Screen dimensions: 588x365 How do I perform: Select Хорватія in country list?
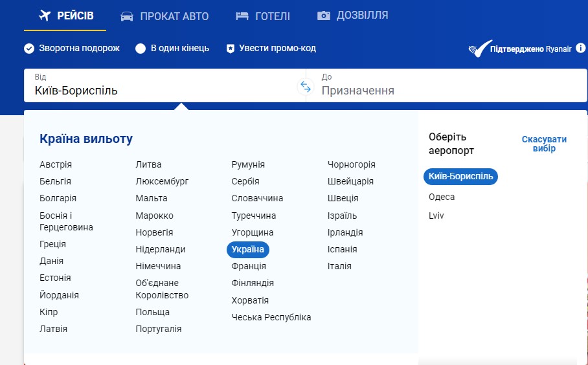(x=250, y=300)
